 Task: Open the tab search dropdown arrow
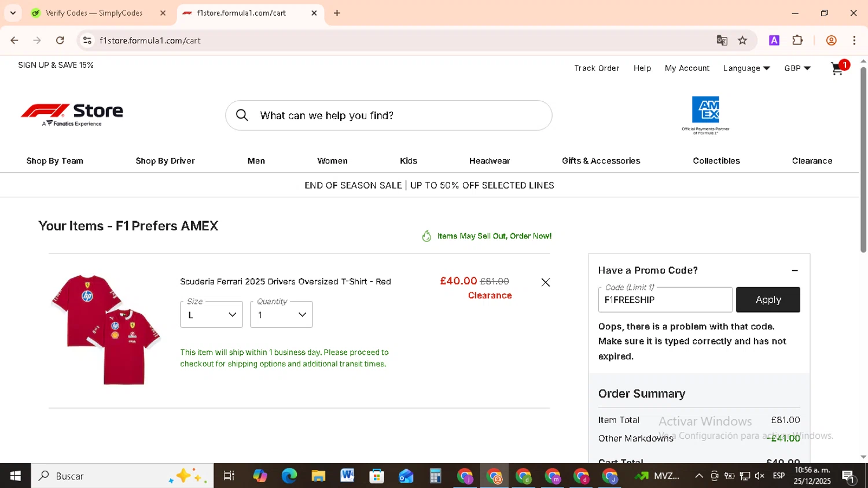pyautogui.click(x=13, y=13)
